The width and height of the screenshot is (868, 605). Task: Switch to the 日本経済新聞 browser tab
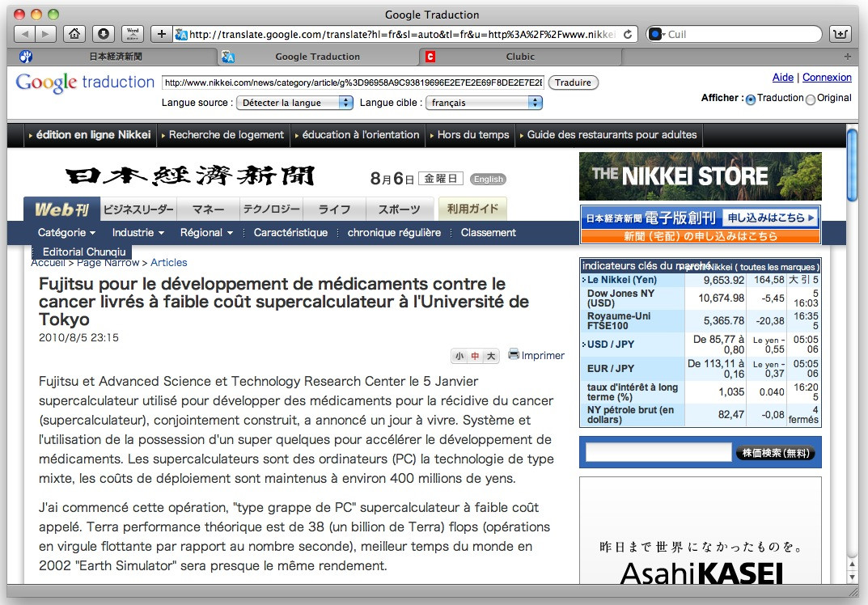116,57
